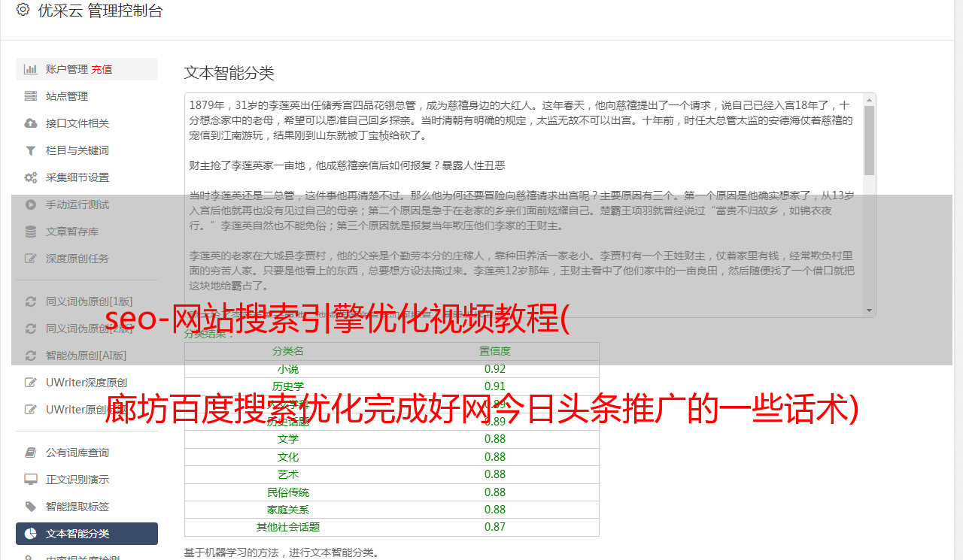Click the UWriter深度原创 edit icon
This screenshot has height=560, width=963.
coord(31,383)
